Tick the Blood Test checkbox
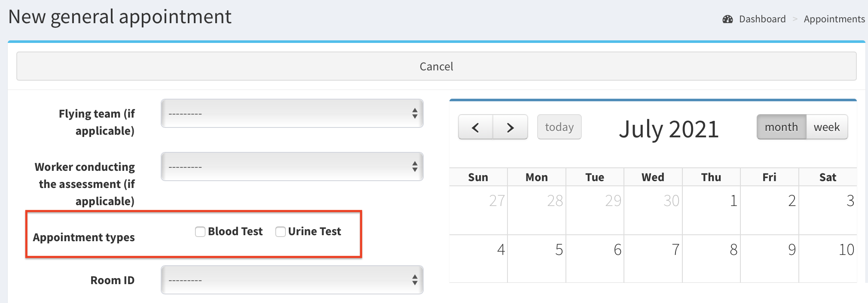 point(200,232)
